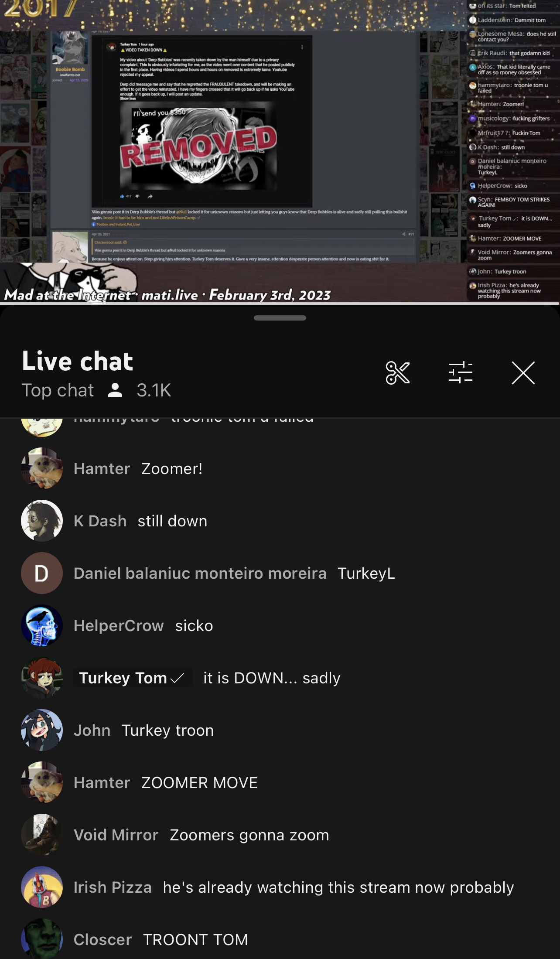Viewport: 560px width, 959px height.
Task: Tap the Turkey Tom avatar
Action: (x=42, y=678)
